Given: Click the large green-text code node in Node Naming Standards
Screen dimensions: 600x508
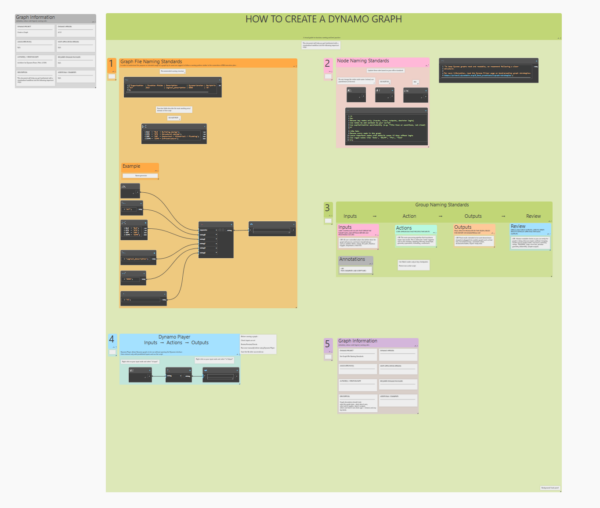Looking at the screenshot, I should point(386,126).
